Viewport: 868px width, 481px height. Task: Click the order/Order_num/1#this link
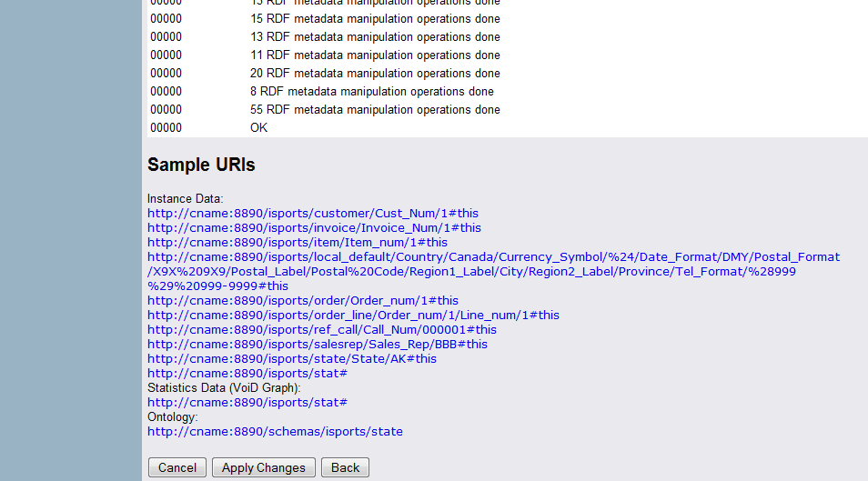[x=303, y=300]
